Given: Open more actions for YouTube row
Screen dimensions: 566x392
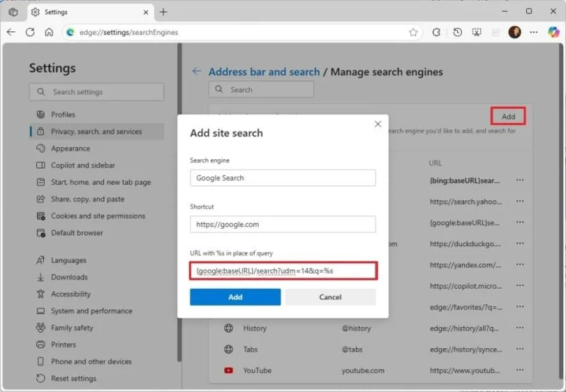Looking at the screenshot, I should point(520,370).
